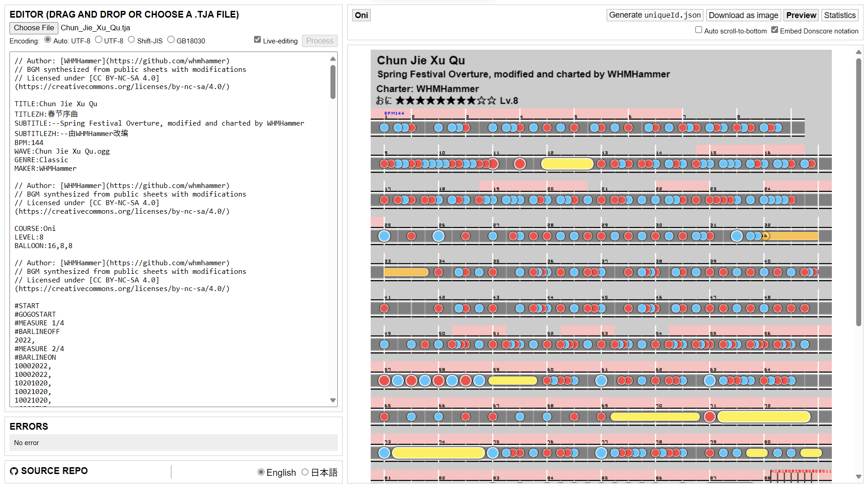Select the Oni course tab
Viewport: 868px width, 488px height.
pyautogui.click(x=361, y=15)
